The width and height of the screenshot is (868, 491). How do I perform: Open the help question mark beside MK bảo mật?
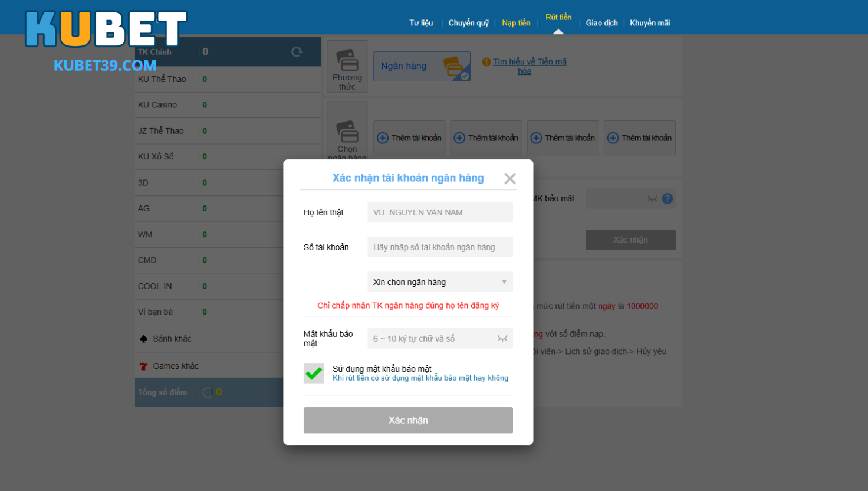point(667,198)
